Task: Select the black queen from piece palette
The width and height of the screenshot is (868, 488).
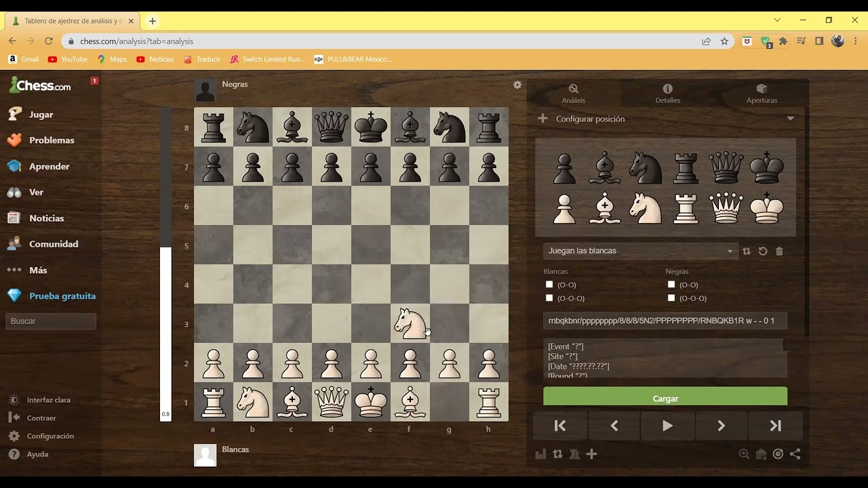Action: point(726,168)
